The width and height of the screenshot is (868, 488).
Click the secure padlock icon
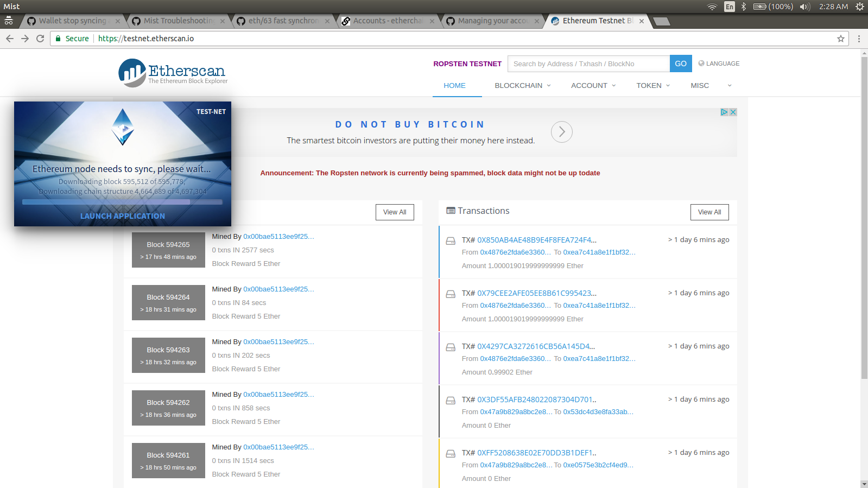pyautogui.click(x=58, y=39)
